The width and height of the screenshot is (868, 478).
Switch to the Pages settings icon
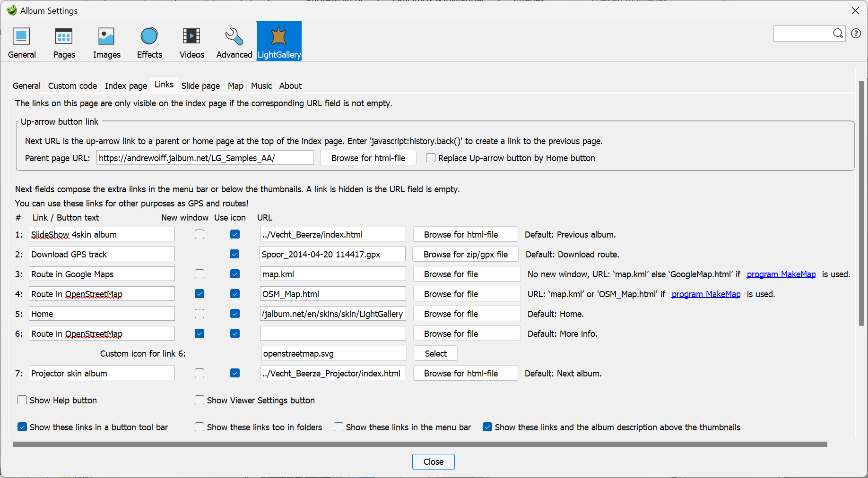point(64,42)
